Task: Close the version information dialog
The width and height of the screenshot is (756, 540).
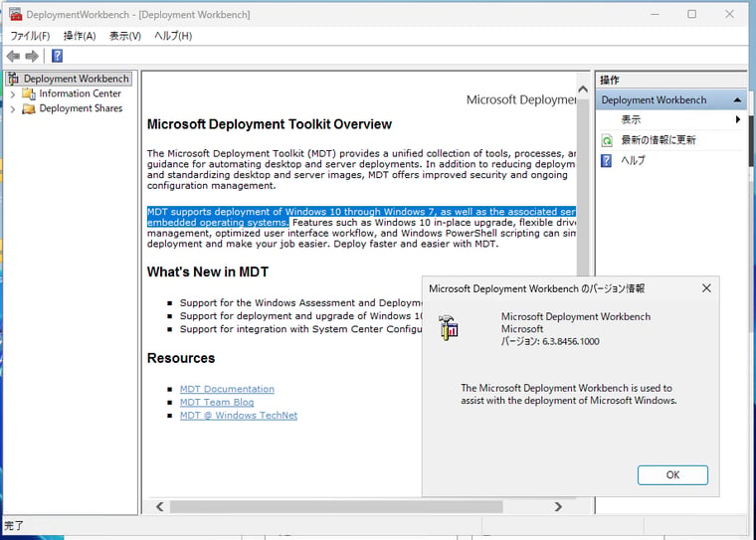Action: (x=706, y=288)
